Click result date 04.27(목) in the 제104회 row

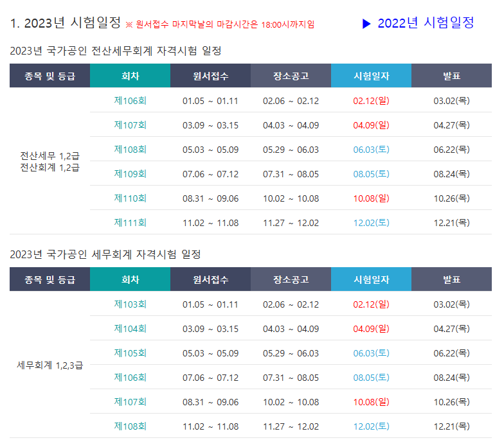click(x=451, y=329)
